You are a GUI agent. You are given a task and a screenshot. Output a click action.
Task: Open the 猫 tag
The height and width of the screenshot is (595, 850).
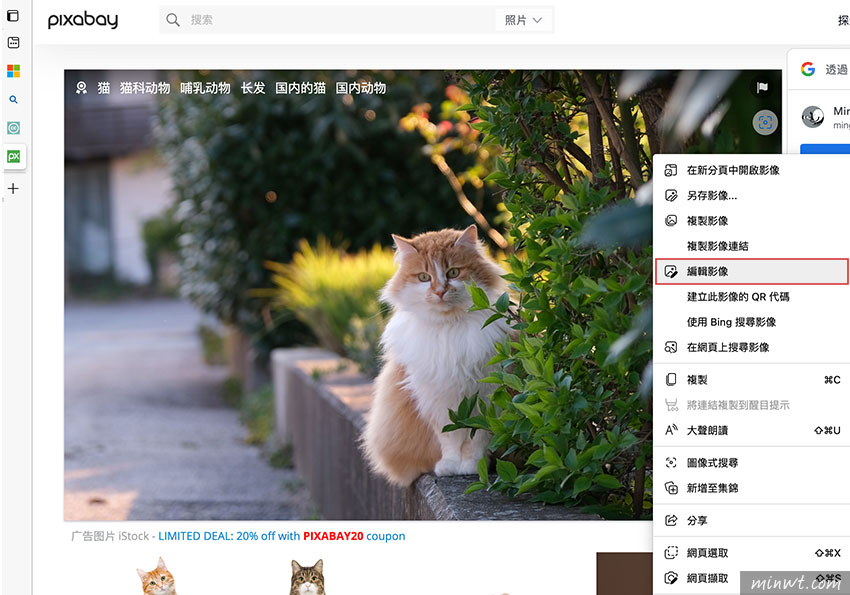point(104,88)
